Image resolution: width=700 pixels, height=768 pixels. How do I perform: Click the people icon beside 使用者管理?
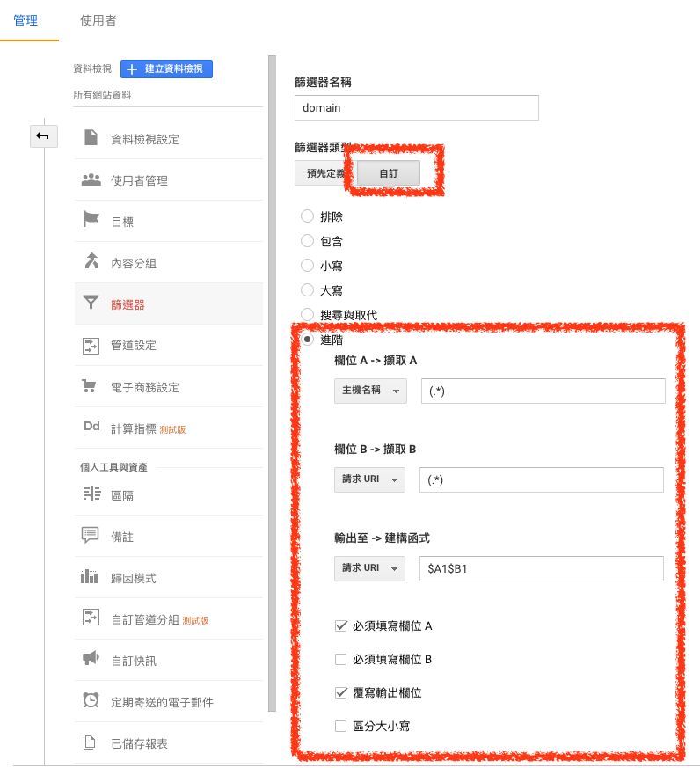pyautogui.click(x=91, y=179)
